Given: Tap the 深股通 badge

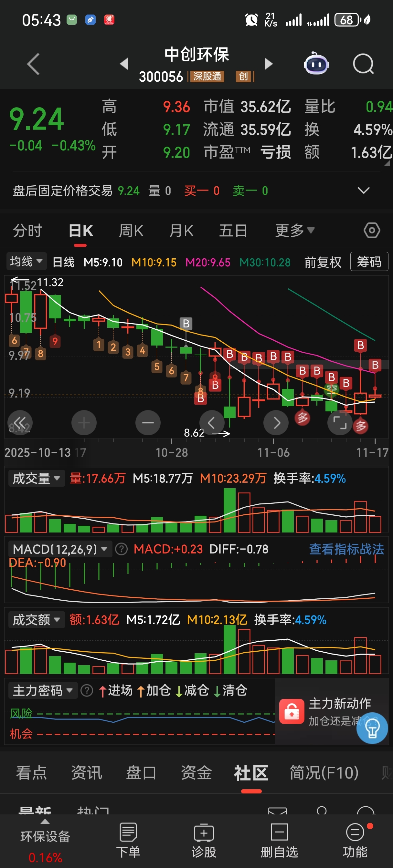Looking at the screenshot, I should point(207,77).
